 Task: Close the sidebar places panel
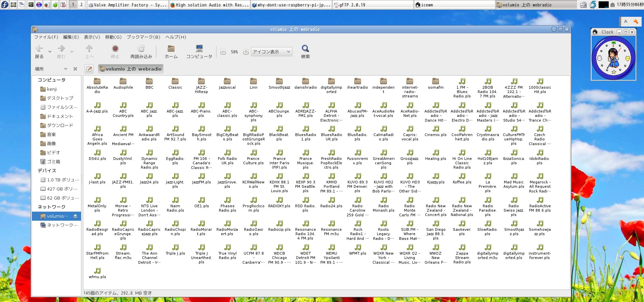point(75,69)
